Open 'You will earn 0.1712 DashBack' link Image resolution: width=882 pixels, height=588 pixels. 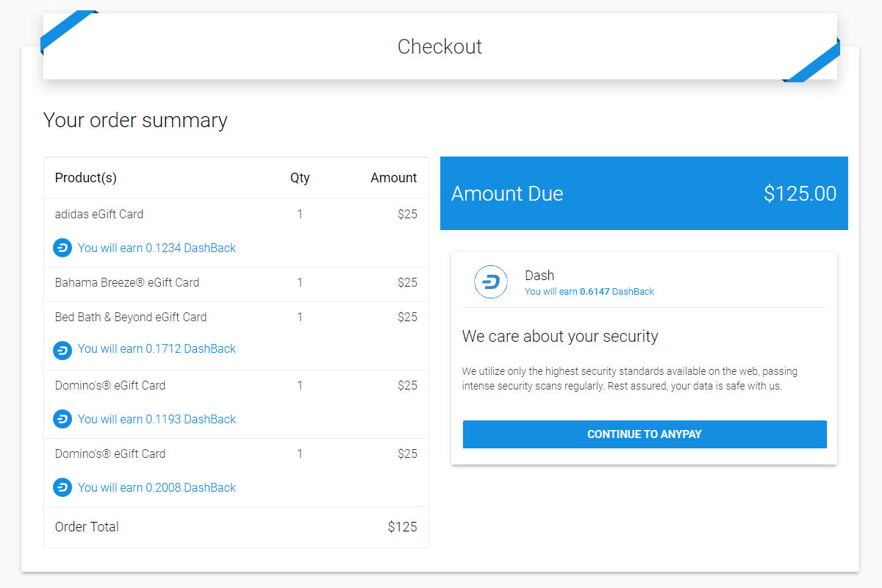pos(157,348)
